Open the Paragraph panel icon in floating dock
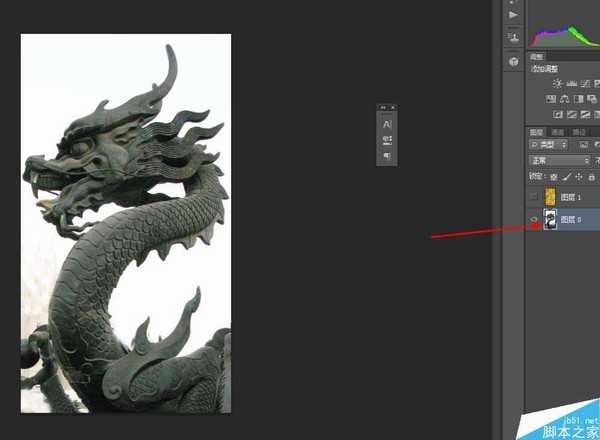600x440 pixels. [387, 156]
